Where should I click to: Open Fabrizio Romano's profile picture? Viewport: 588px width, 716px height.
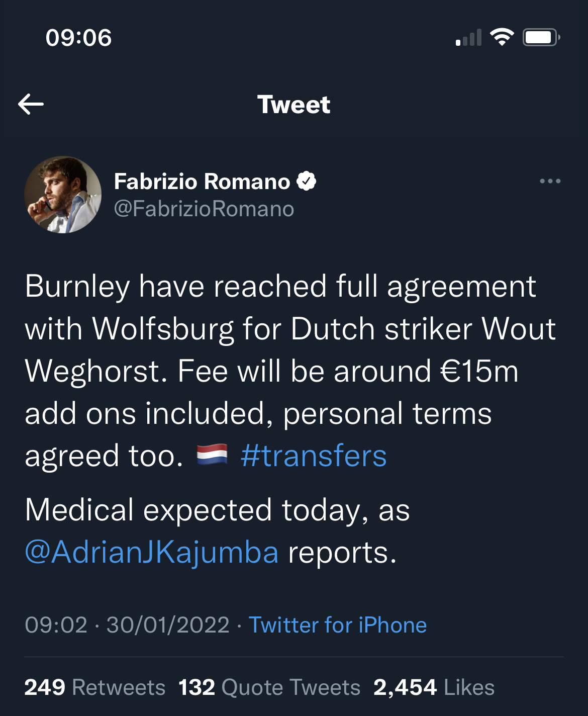click(63, 195)
